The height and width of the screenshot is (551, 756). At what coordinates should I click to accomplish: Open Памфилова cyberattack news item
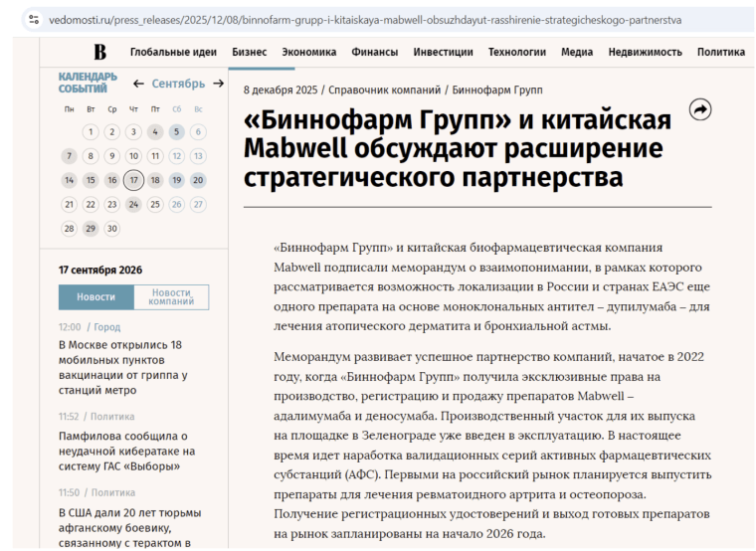126,452
